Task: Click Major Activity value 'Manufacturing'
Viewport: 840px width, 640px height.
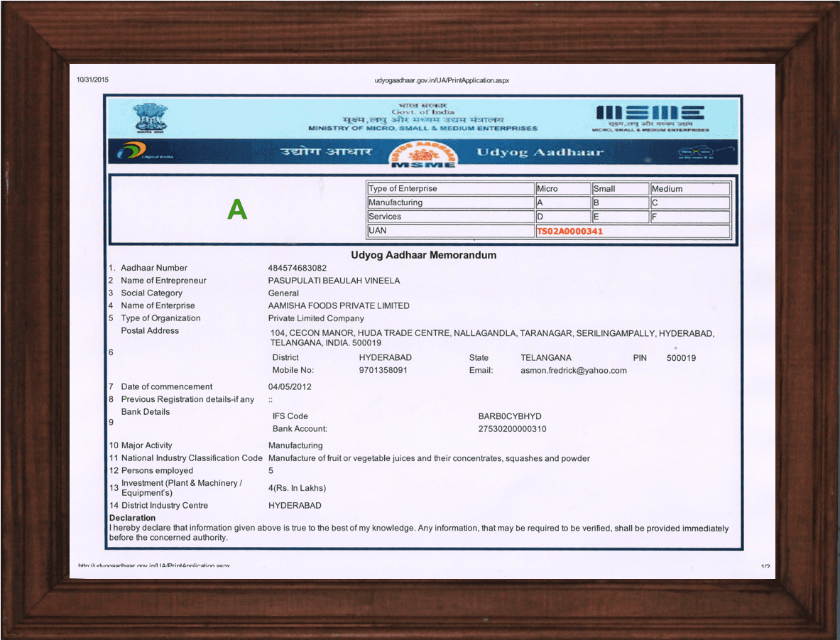Action: (x=295, y=445)
